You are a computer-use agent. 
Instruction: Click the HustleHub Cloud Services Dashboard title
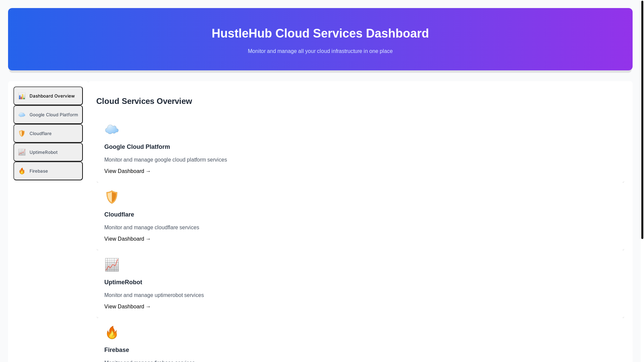coord(320,34)
